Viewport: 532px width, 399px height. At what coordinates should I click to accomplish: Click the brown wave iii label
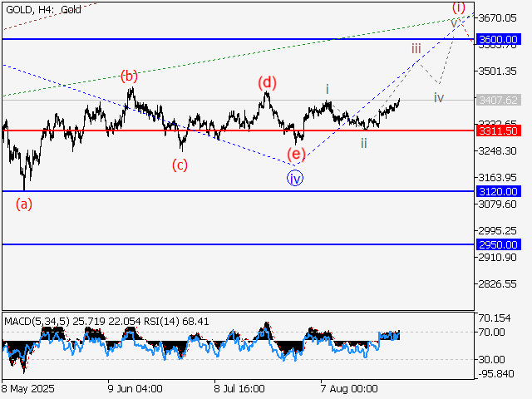(x=416, y=48)
